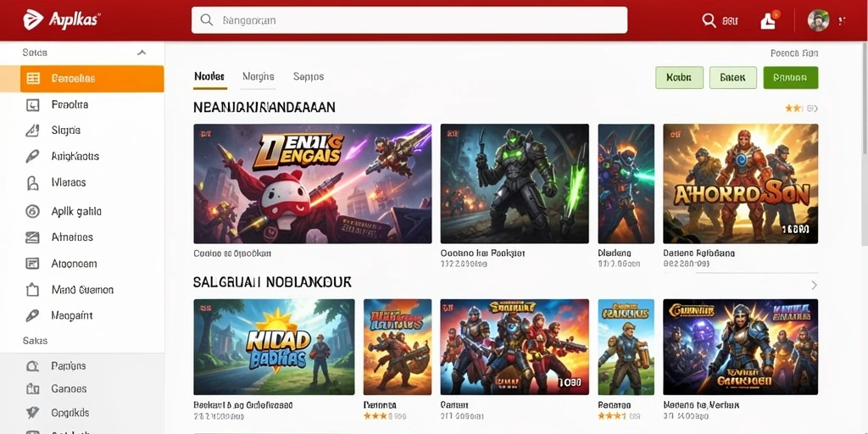This screenshot has height=434, width=868.
Task: Open notifications bell with red dot
Action: (x=769, y=20)
